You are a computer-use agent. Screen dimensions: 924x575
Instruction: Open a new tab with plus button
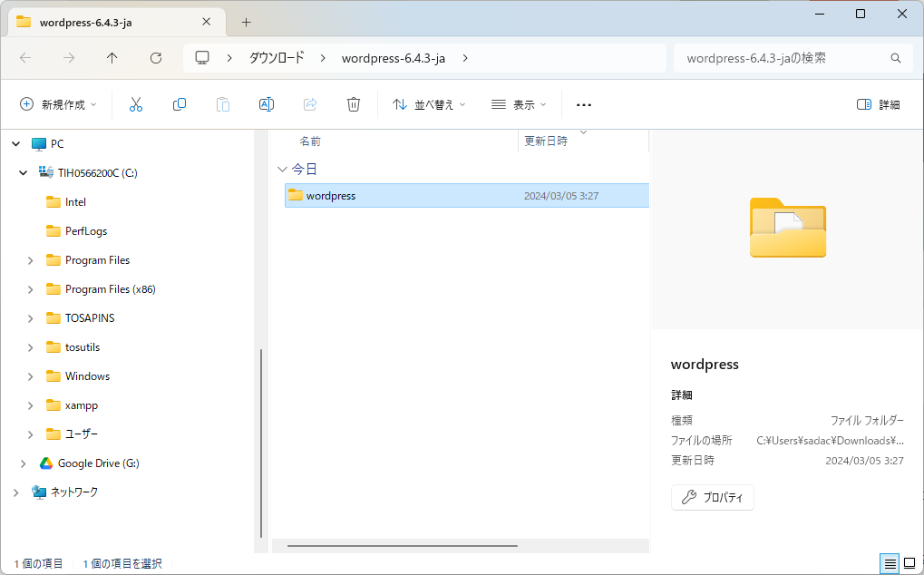click(x=247, y=23)
